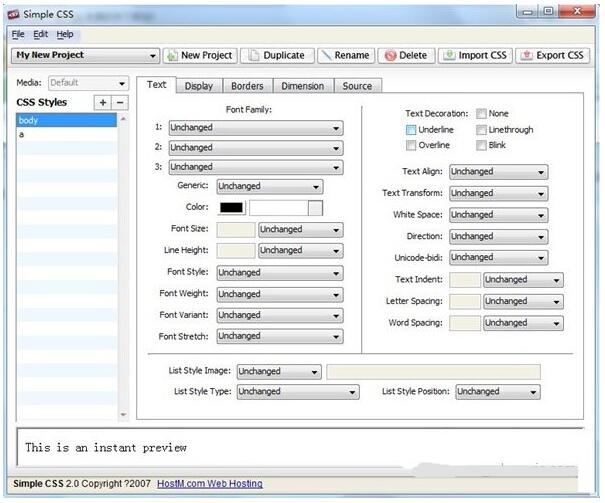Open the Word Spacing unit dropdown
Image resolution: width=605 pixels, height=503 pixels.
click(523, 323)
